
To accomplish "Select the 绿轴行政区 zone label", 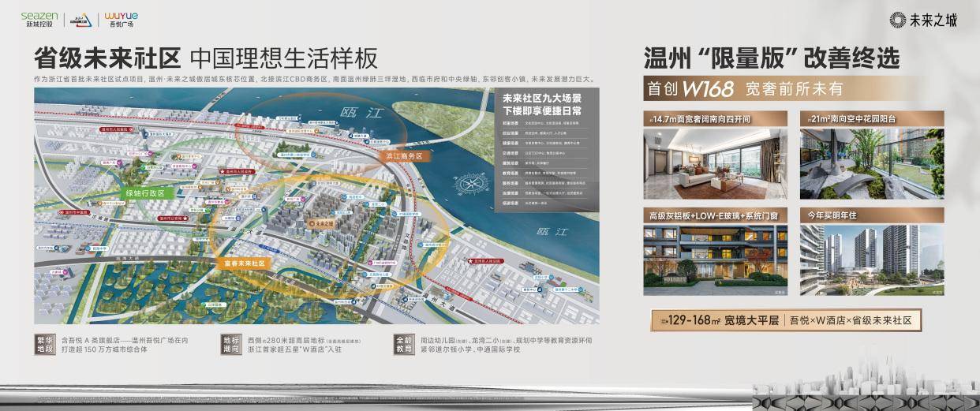I will click(146, 192).
